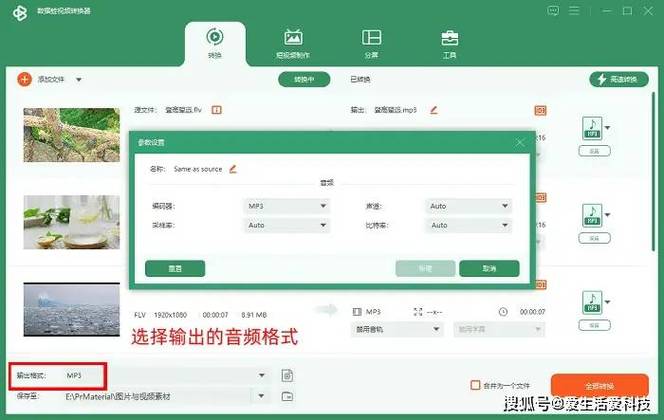Click the greyed create button in dialog
664x420 pixels.
(425, 268)
